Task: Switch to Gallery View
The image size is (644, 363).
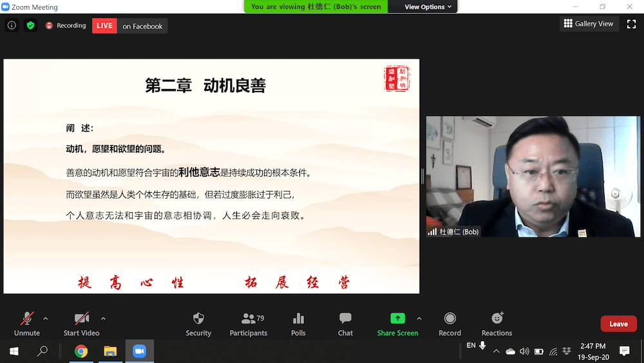Action: click(x=588, y=24)
